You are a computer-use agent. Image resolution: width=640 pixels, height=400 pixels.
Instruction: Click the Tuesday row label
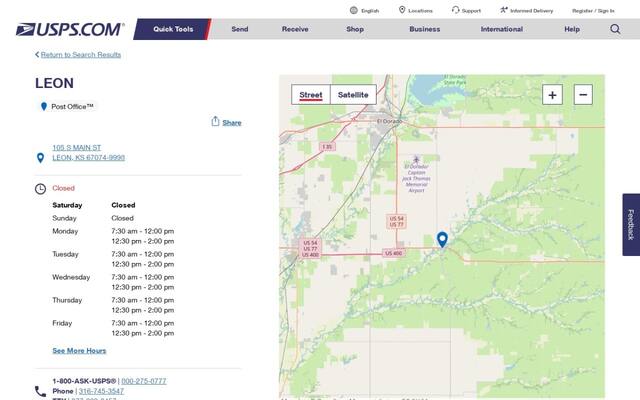[65, 254]
